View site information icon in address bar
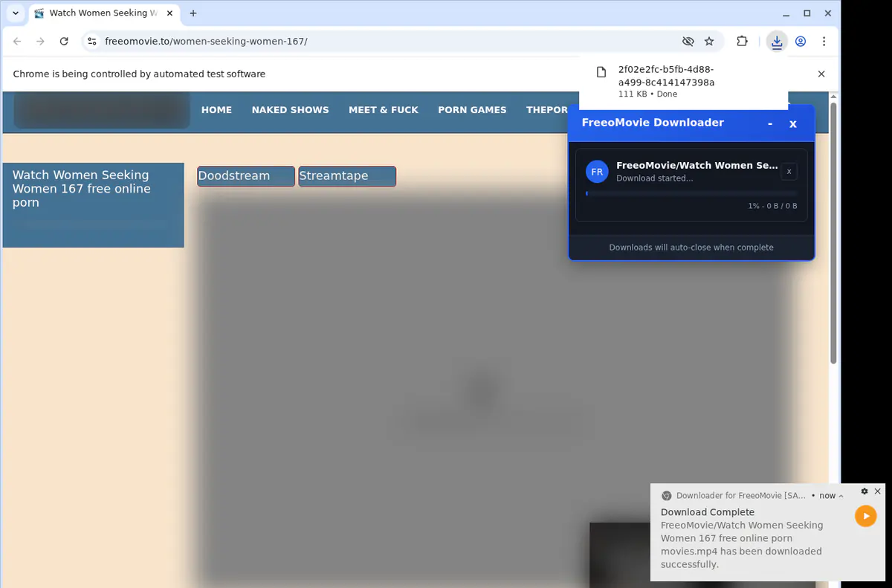 point(91,42)
